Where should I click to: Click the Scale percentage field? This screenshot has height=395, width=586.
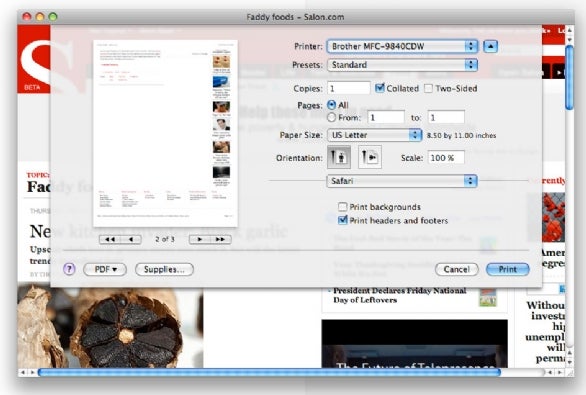[x=446, y=158]
